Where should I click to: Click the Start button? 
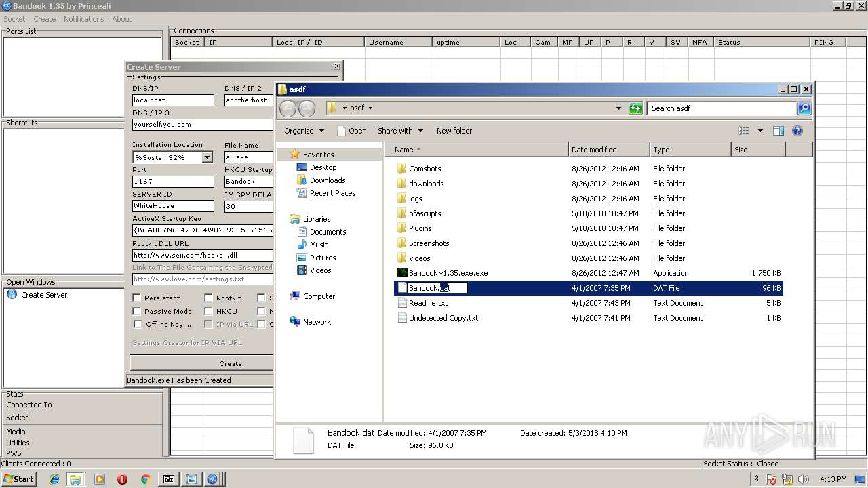coord(18,479)
